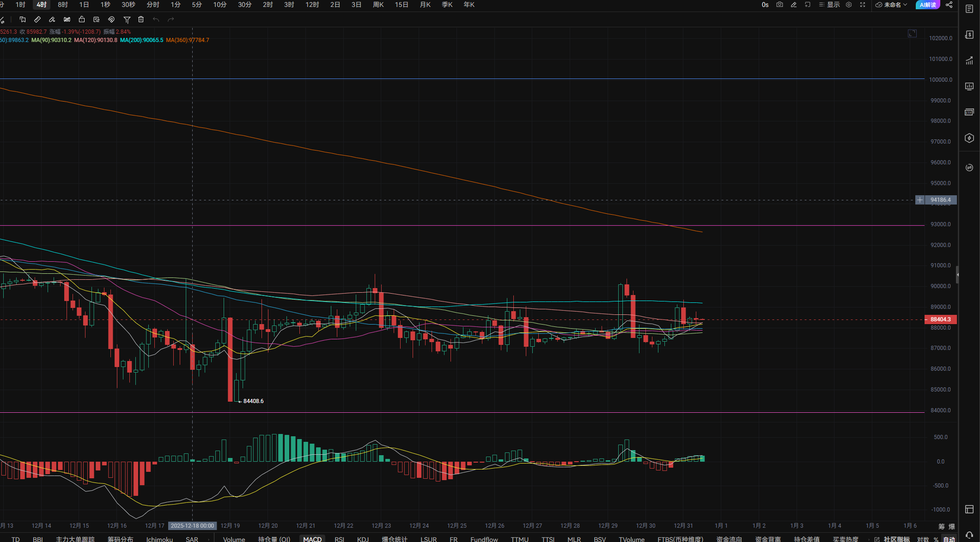Image resolution: width=980 pixels, height=542 pixels.
Task: Toggle 自动 auto scale
Action: point(949,539)
